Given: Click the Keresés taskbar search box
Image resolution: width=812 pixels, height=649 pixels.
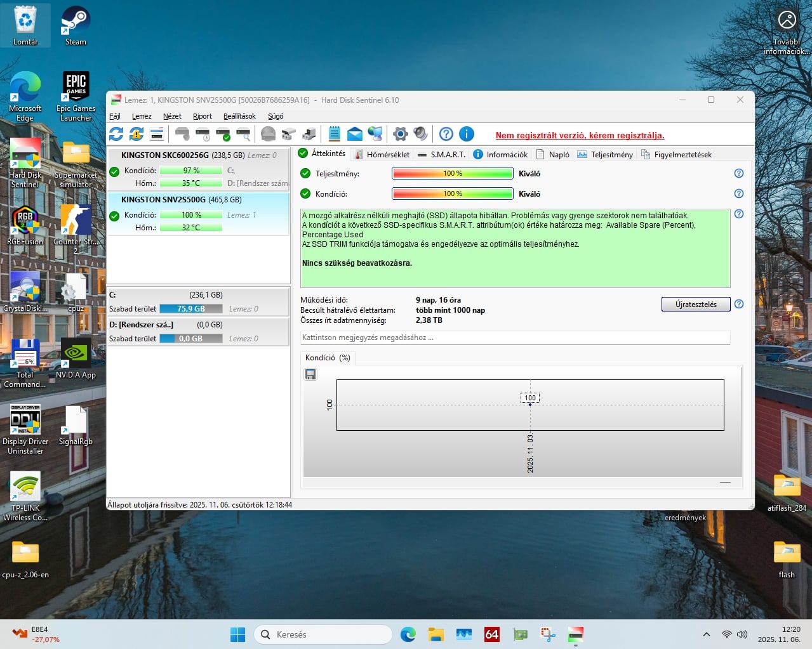Looking at the screenshot, I should point(323,634).
